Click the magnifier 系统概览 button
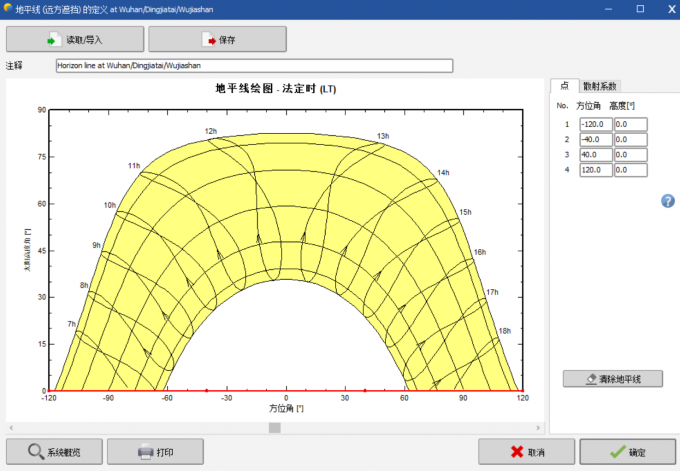Screen dimensions: 680x471 54,451
